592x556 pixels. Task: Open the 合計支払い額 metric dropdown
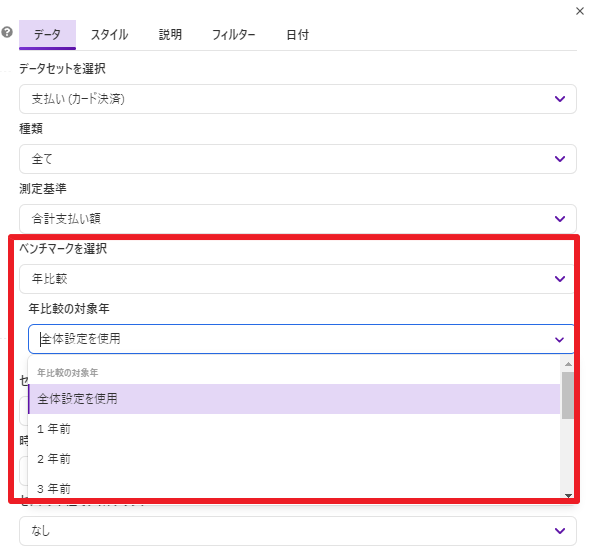tap(298, 219)
